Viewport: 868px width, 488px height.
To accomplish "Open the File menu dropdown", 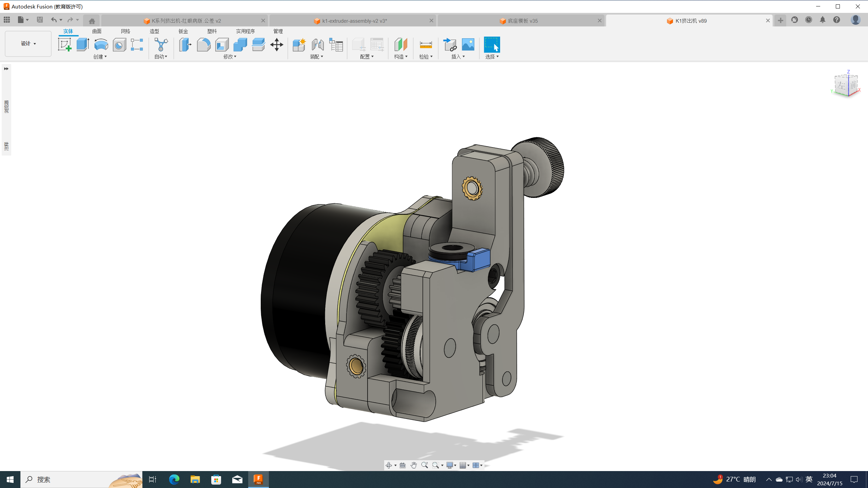I will click(23, 20).
